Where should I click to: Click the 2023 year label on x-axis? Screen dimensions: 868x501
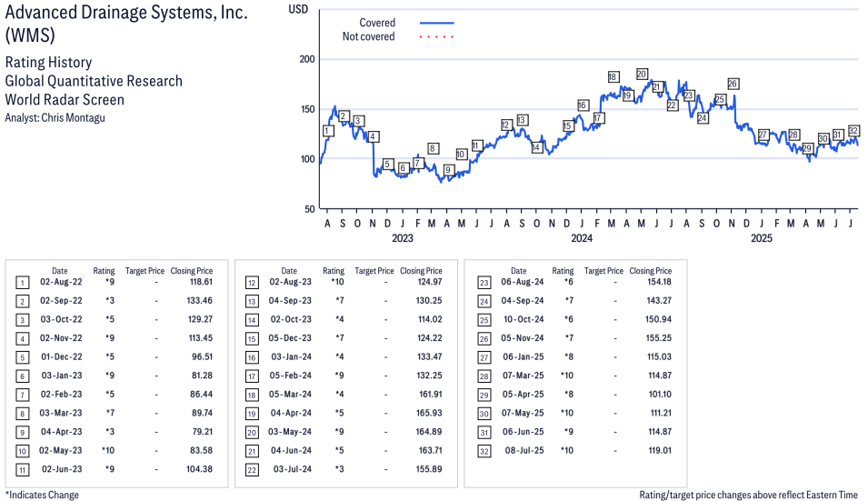[403, 238]
